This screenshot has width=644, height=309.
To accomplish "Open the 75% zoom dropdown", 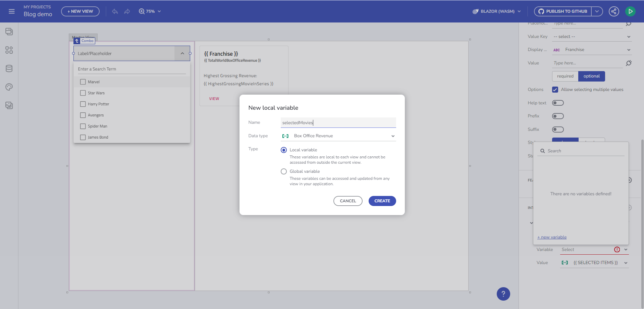I will tap(150, 11).
